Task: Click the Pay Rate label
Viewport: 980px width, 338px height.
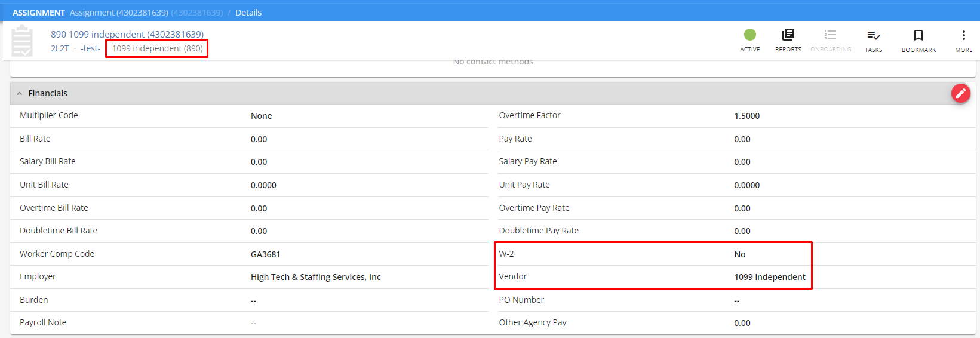Action: [515, 139]
